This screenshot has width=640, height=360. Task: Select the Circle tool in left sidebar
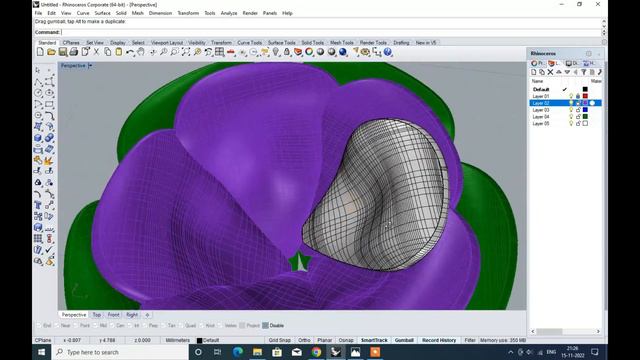click(x=38, y=93)
